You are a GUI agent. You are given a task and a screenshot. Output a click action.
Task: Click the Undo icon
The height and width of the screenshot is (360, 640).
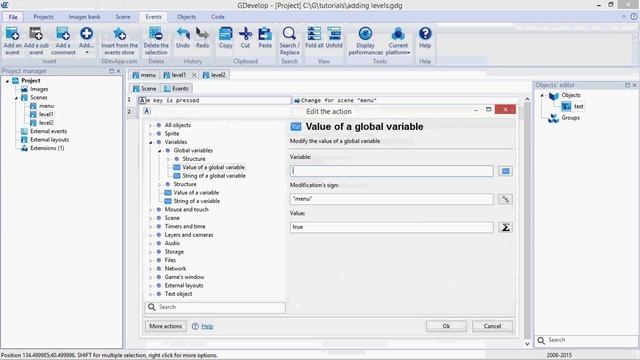183,34
